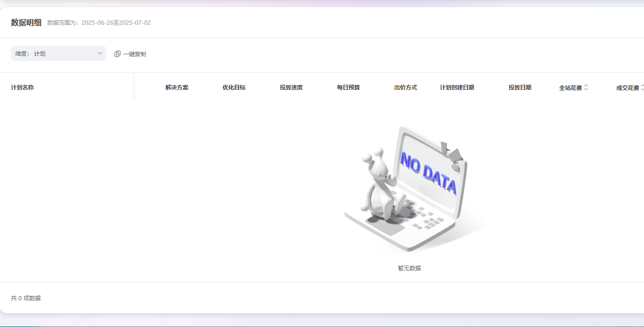
Task: Click the sort arrows next to 成交花费
Action: [642, 88]
